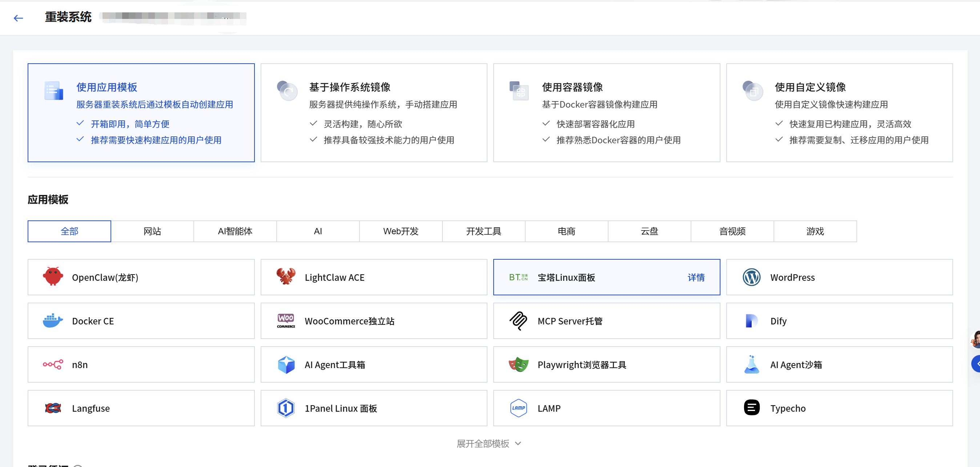
Task: Choose the 基于操作系统镜像 option card
Action: coord(374,113)
